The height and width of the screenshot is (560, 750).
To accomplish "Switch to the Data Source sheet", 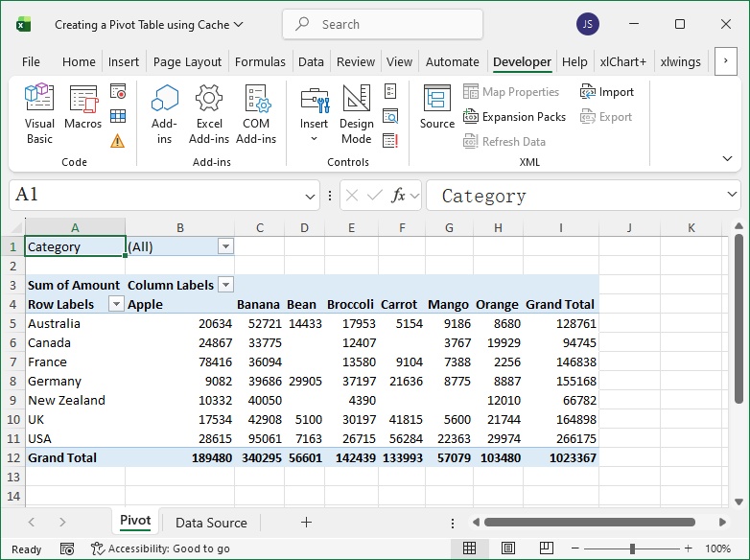I will point(211,523).
